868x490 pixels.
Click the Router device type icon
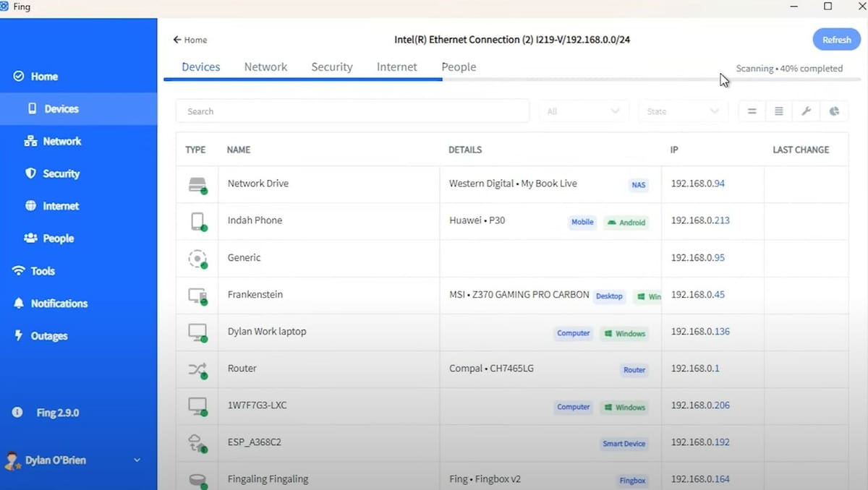coord(197,369)
